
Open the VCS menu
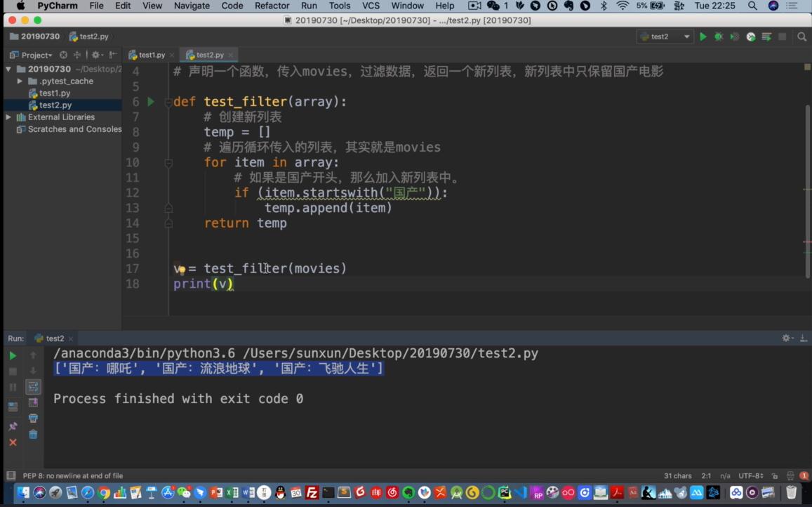pyautogui.click(x=371, y=6)
